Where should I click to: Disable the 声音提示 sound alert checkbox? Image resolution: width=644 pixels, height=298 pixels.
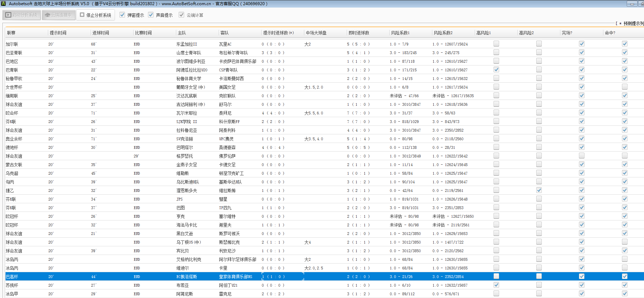tap(151, 15)
